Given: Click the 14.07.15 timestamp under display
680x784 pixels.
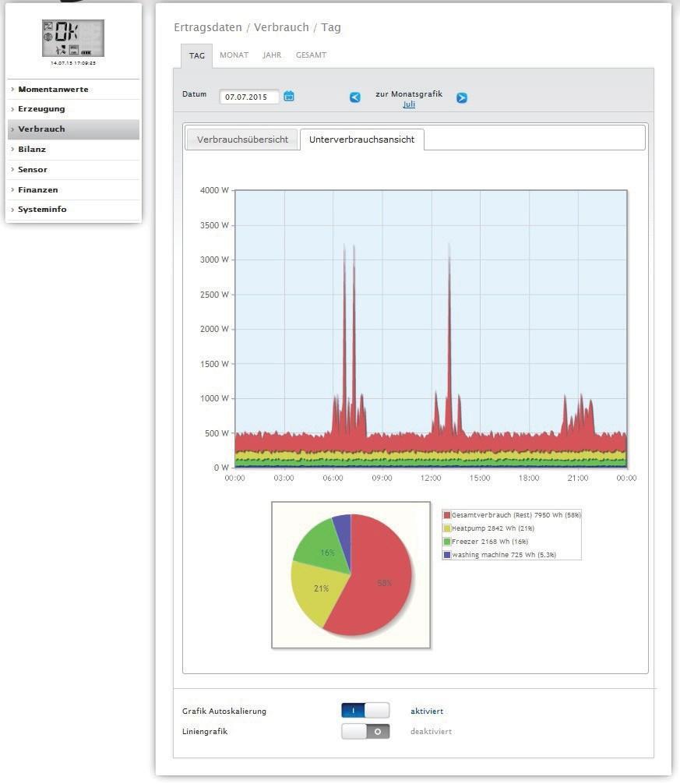Looking at the screenshot, I should click(x=73, y=63).
